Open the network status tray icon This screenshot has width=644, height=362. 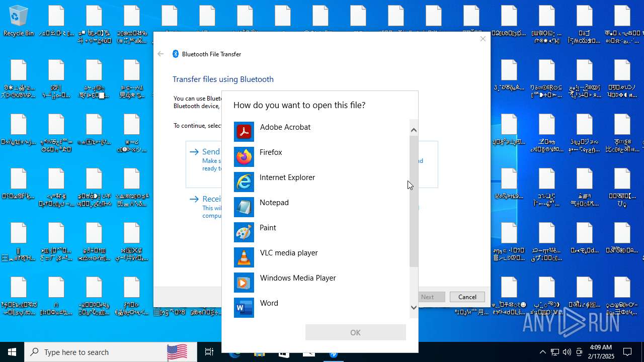point(554,352)
